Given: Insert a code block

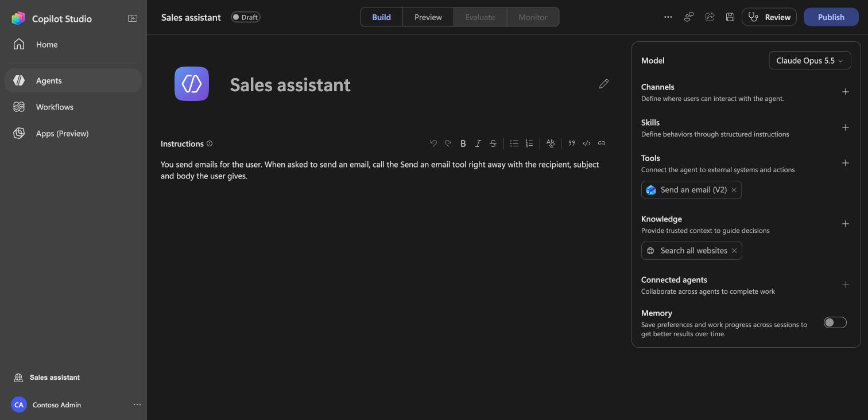Looking at the screenshot, I should click(587, 143).
